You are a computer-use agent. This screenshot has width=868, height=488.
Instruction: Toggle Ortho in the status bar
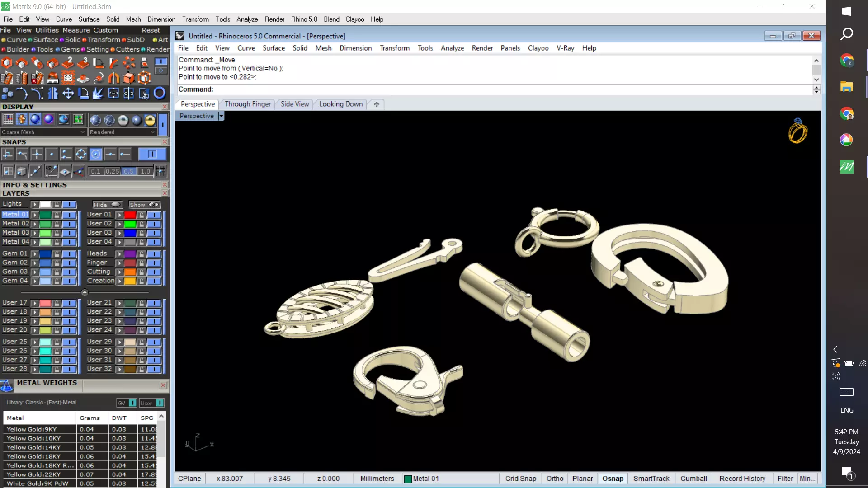tap(555, 479)
